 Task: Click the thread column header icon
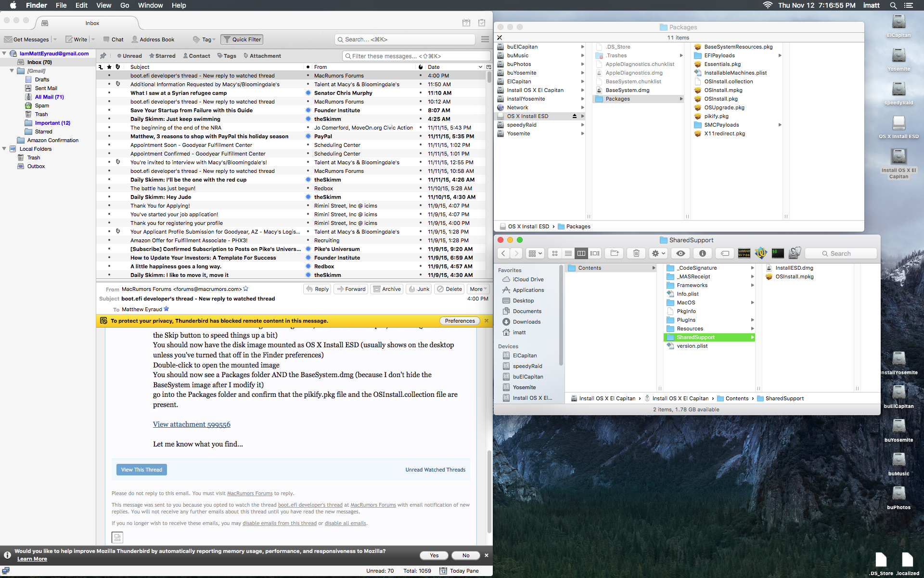click(101, 67)
